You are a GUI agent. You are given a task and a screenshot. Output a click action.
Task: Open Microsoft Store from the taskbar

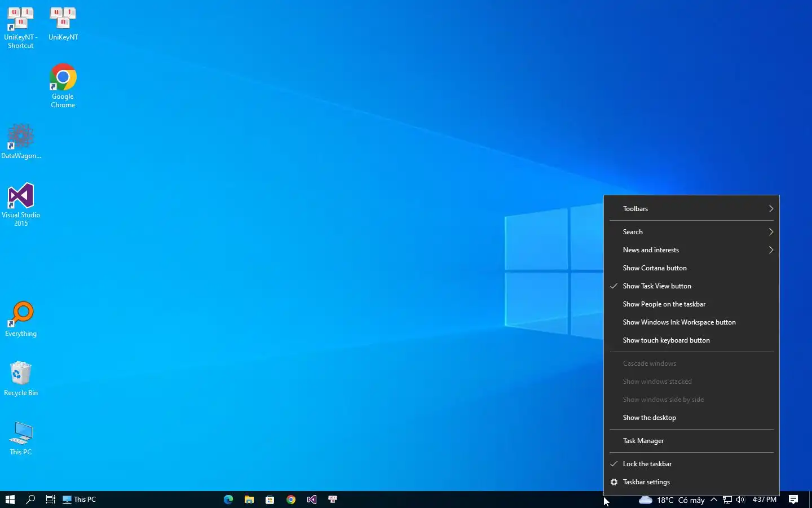pos(270,500)
